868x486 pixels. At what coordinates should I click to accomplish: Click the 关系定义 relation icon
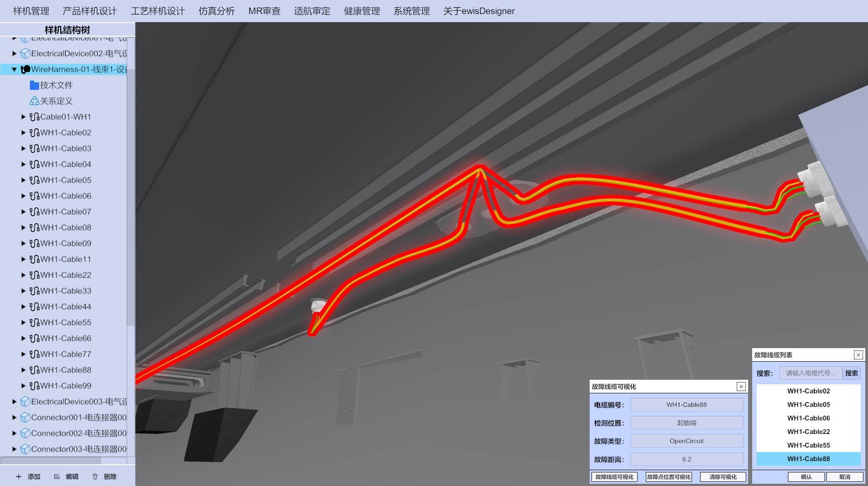(x=34, y=101)
